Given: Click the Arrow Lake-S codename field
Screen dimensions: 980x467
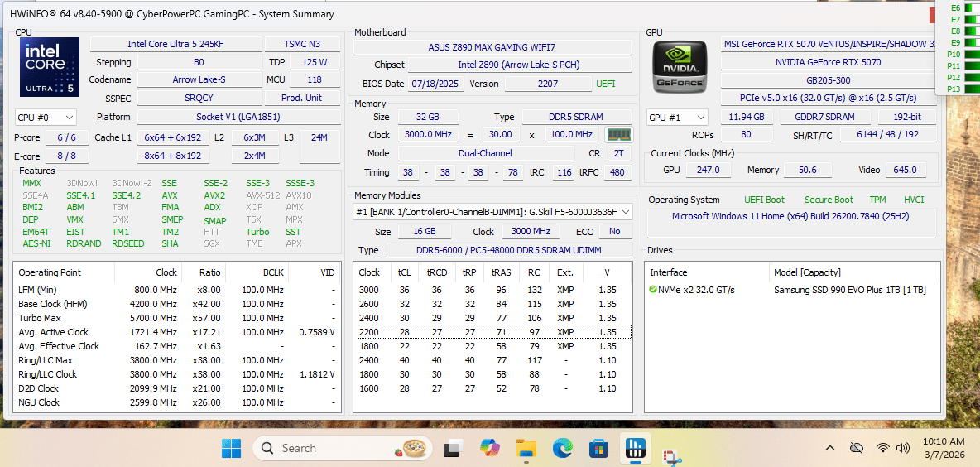Looking at the screenshot, I should (199, 80).
